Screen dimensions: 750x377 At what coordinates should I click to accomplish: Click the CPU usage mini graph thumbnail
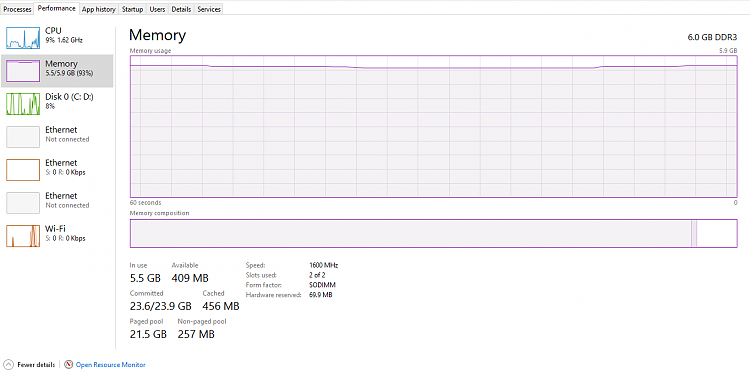click(23, 38)
